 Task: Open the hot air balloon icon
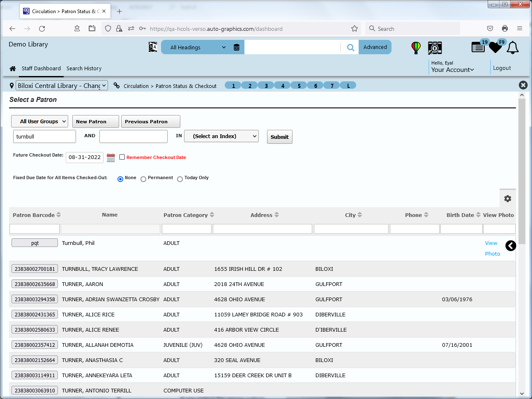pos(416,48)
